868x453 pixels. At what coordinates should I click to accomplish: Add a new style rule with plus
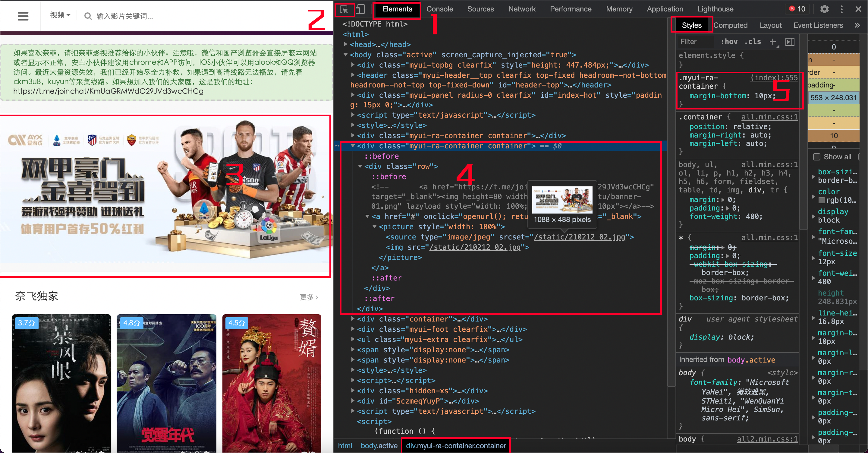(773, 42)
